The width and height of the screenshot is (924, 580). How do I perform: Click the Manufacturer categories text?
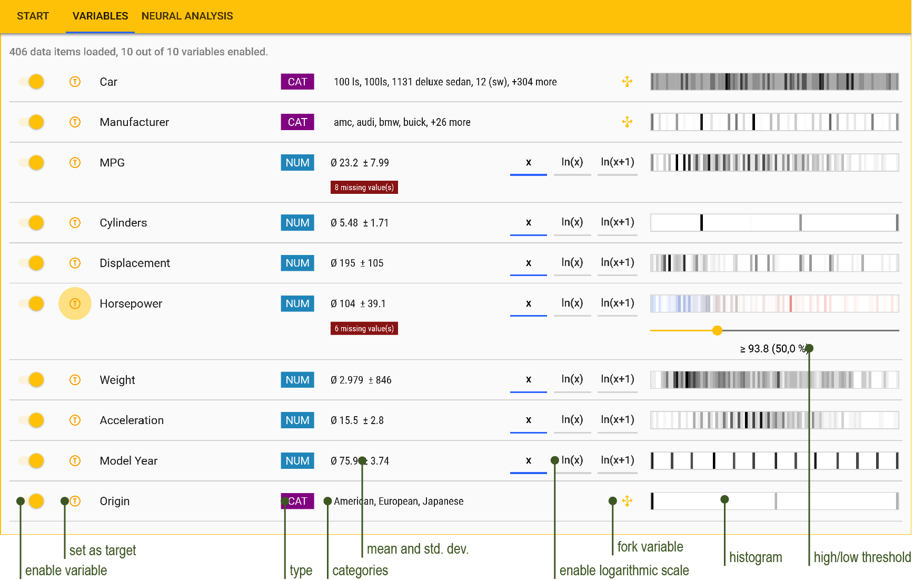coord(402,122)
